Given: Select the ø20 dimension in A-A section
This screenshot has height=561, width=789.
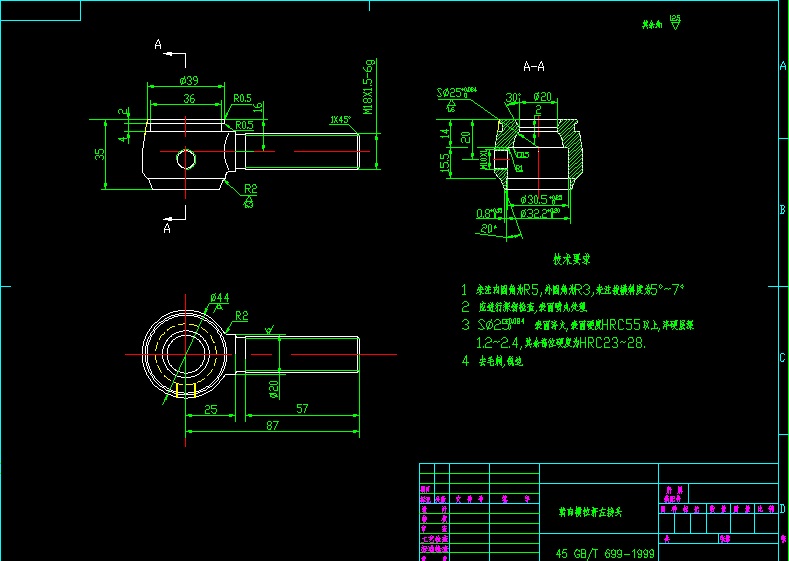Looking at the screenshot, I should pyautogui.click(x=542, y=96).
